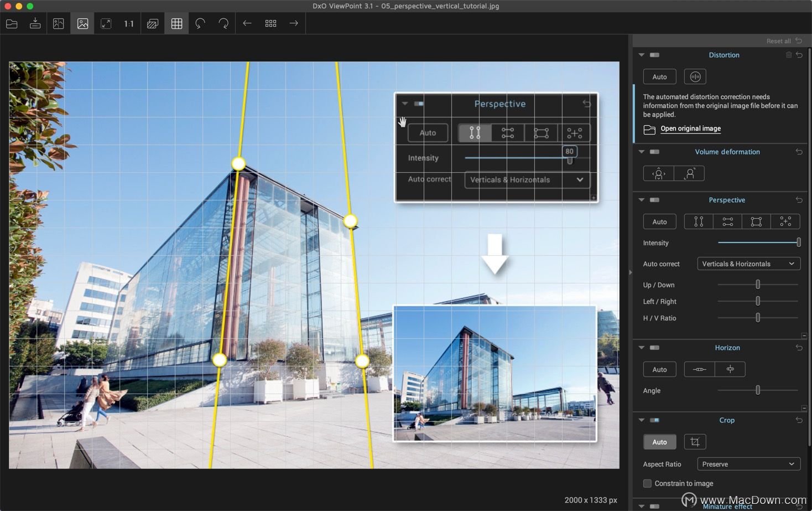Select the force horizontals perspective tool

pyautogui.click(x=727, y=221)
